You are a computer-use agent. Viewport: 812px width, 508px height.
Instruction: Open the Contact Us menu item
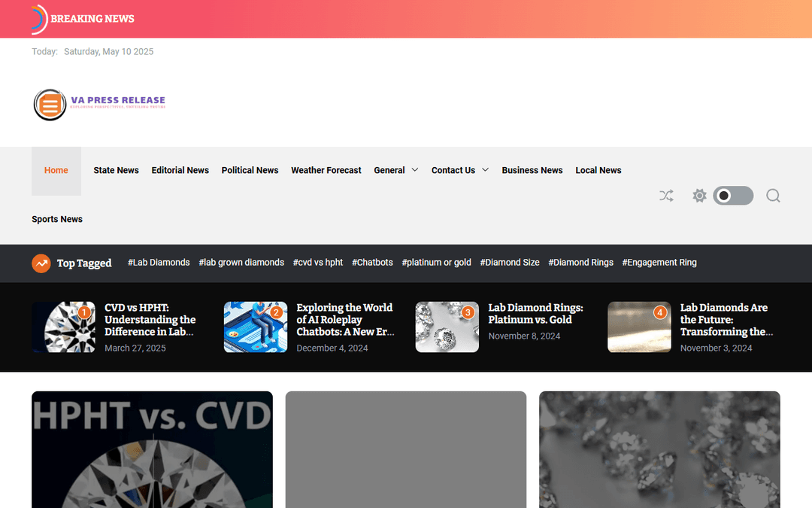(x=453, y=171)
